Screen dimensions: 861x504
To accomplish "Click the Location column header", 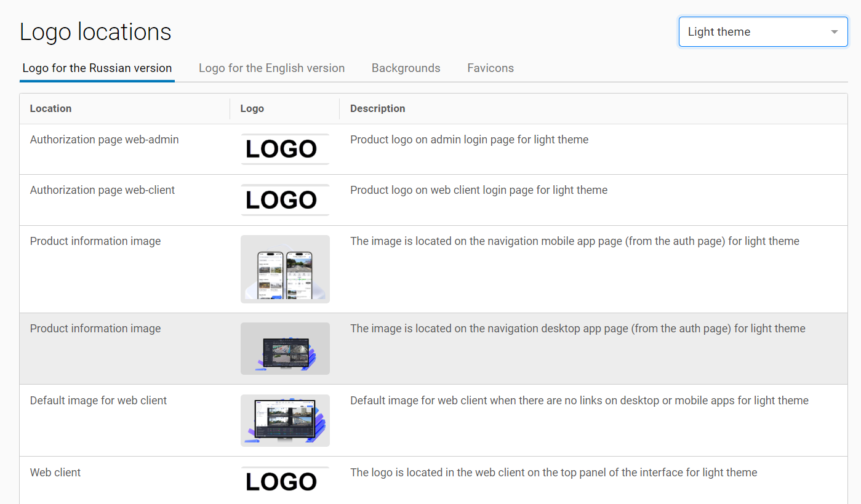I will click(x=50, y=109).
